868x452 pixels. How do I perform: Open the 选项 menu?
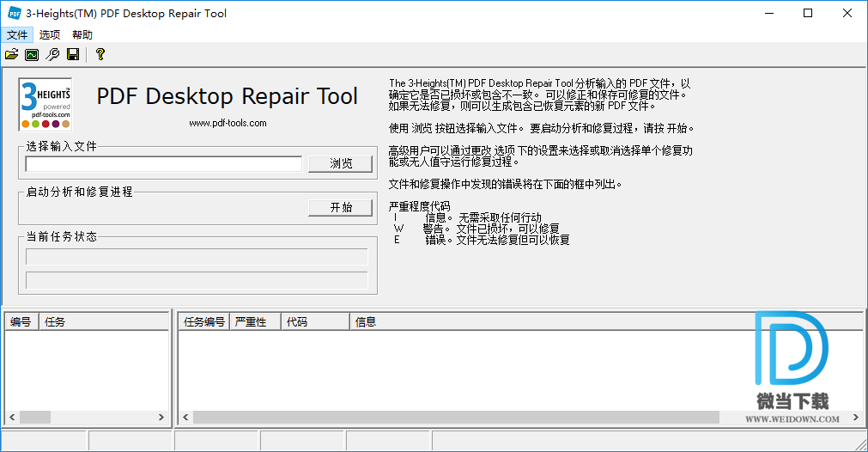[50, 35]
